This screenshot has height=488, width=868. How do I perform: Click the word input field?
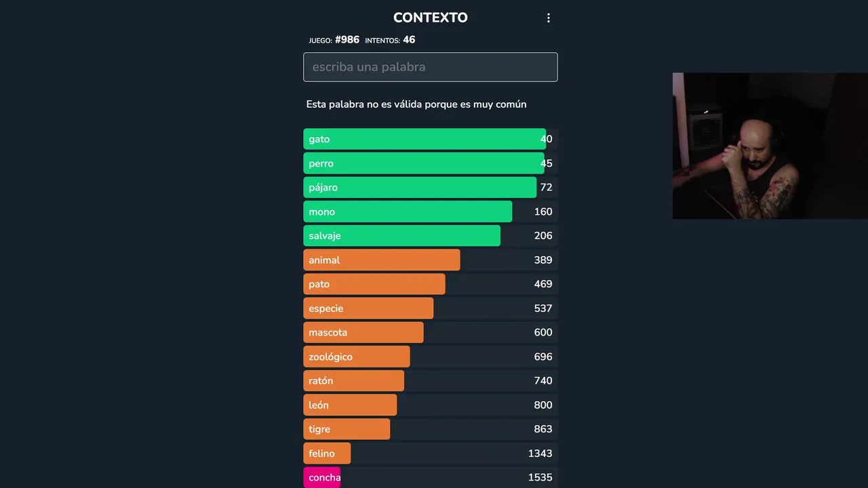click(x=430, y=67)
